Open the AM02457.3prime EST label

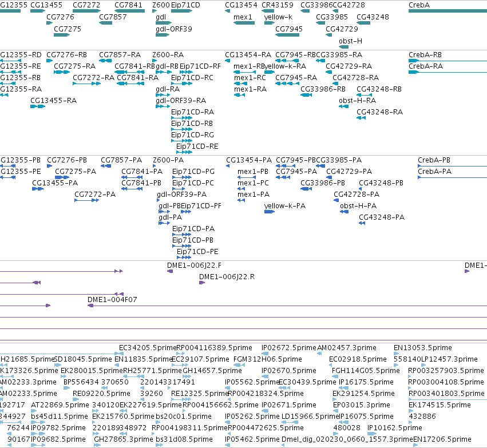(x=347, y=348)
